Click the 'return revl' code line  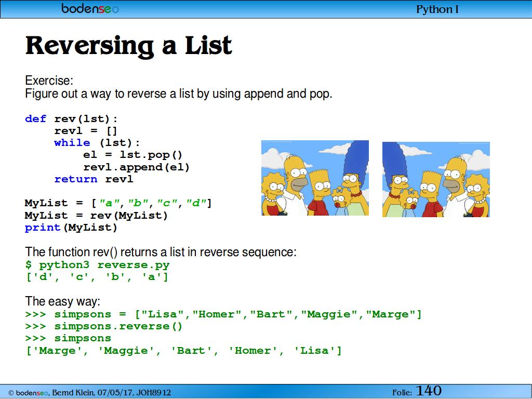[x=94, y=179]
